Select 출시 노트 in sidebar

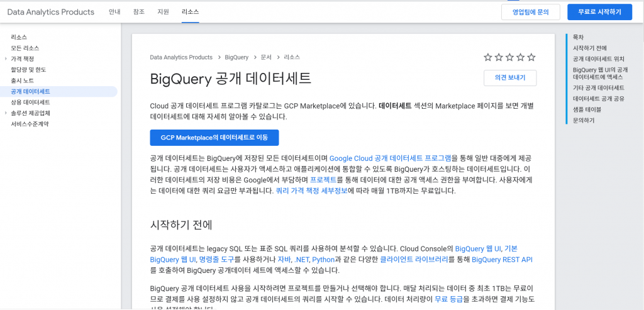pos(22,80)
